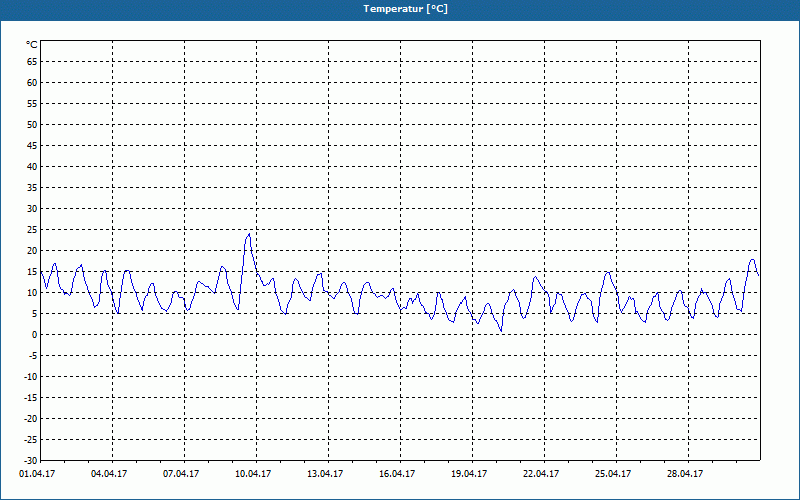The width and height of the screenshot is (800, 500).
Task: Click the 13.04.17 date label
Action: tap(325, 474)
